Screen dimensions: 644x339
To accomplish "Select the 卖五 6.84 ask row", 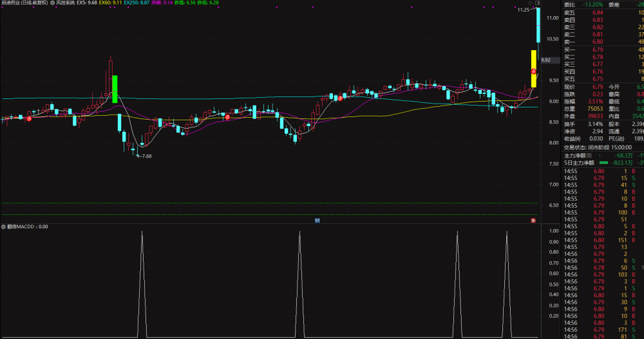I will pos(603,12).
